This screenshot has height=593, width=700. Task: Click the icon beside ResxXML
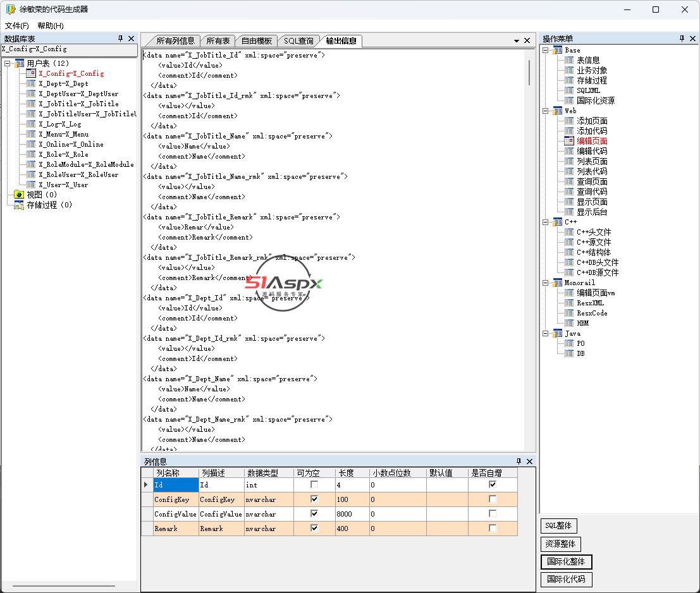click(x=569, y=303)
